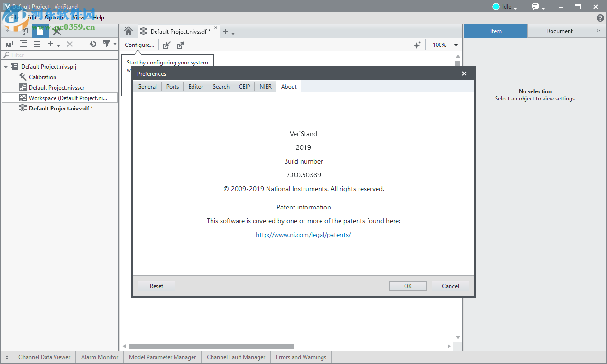Switch to the Ports preferences tab
The image size is (607, 364).
pos(173,86)
